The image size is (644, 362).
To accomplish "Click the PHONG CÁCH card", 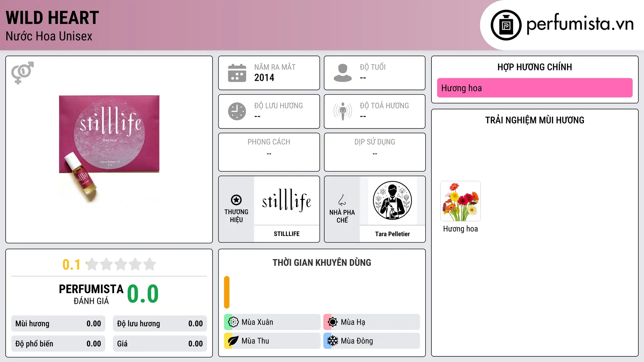I will tap(269, 152).
